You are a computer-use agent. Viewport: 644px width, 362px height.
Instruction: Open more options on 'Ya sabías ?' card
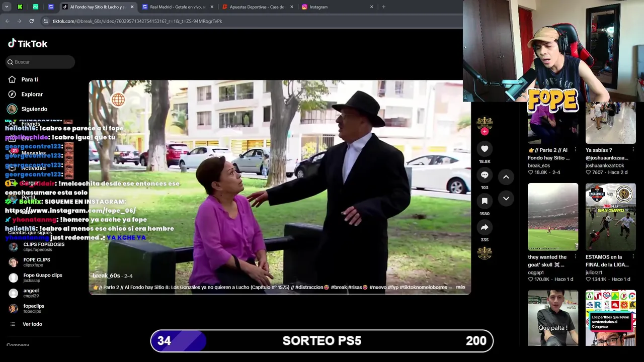coord(633,150)
